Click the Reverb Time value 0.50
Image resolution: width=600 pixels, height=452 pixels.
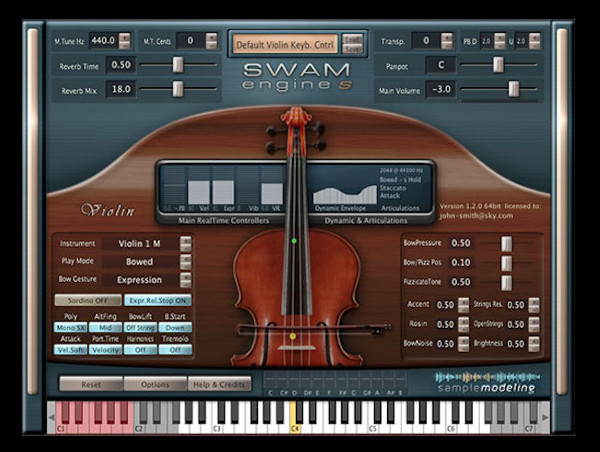121,65
